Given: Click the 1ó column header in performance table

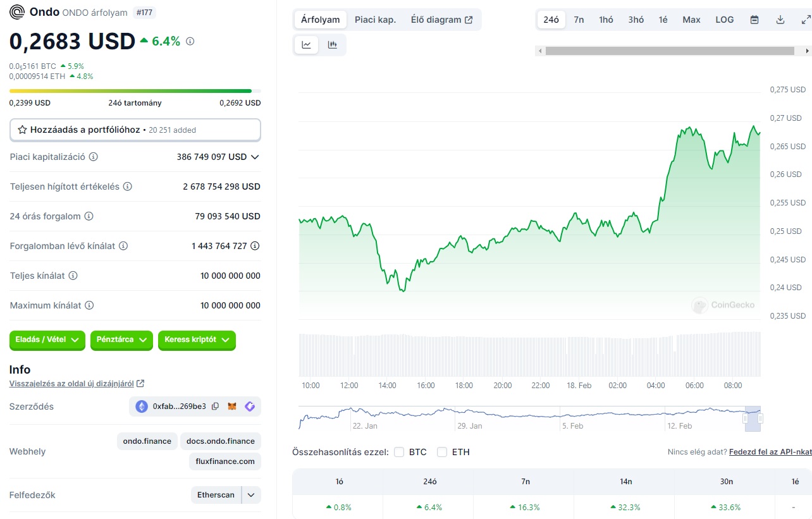Looking at the screenshot, I should click(339, 482).
